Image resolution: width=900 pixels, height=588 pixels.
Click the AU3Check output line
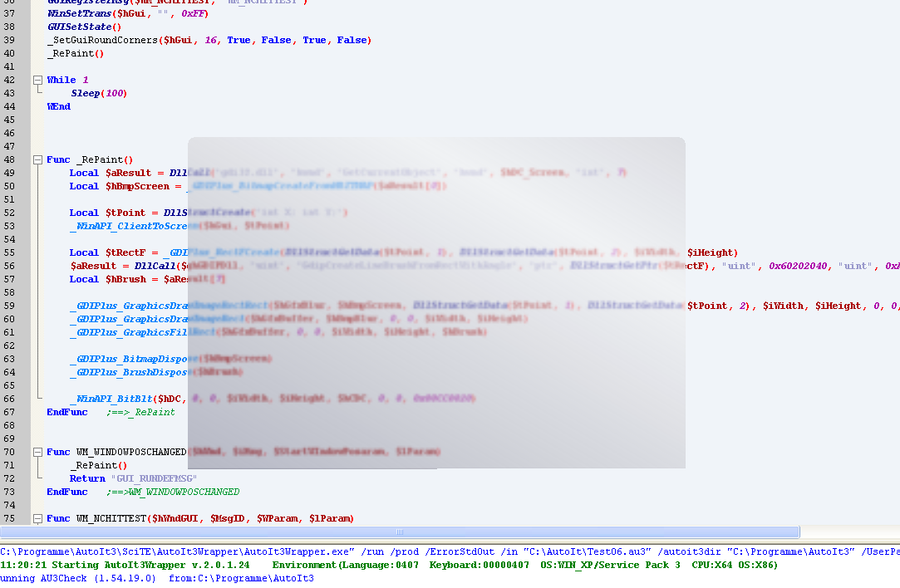(158, 578)
